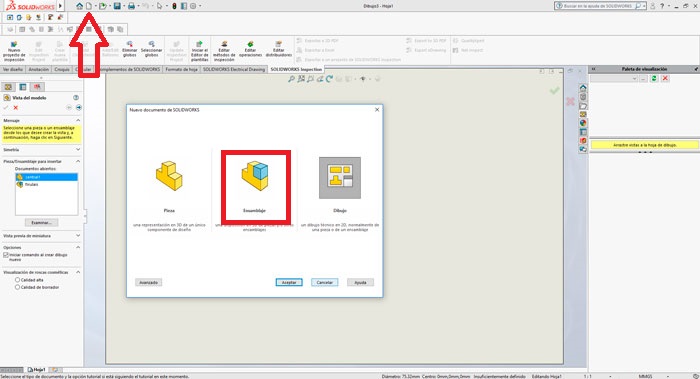The width and height of the screenshot is (700, 379).
Task: Open the File Explorer folder tab in task pane
Action: [x=583, y=106]
